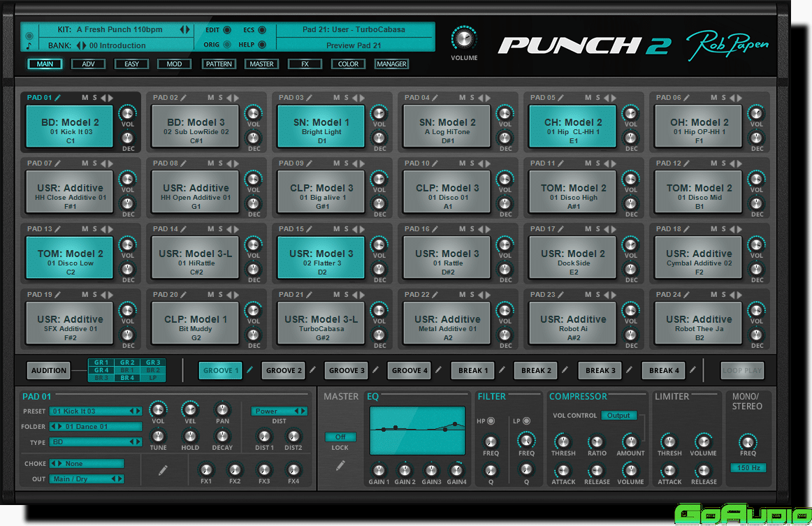
Task: Toggle the ORIG LED button
Action: click(x=227, y=45)
